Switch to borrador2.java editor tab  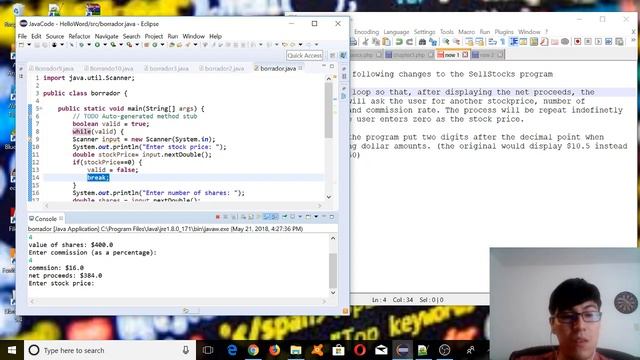coord(224,68)
